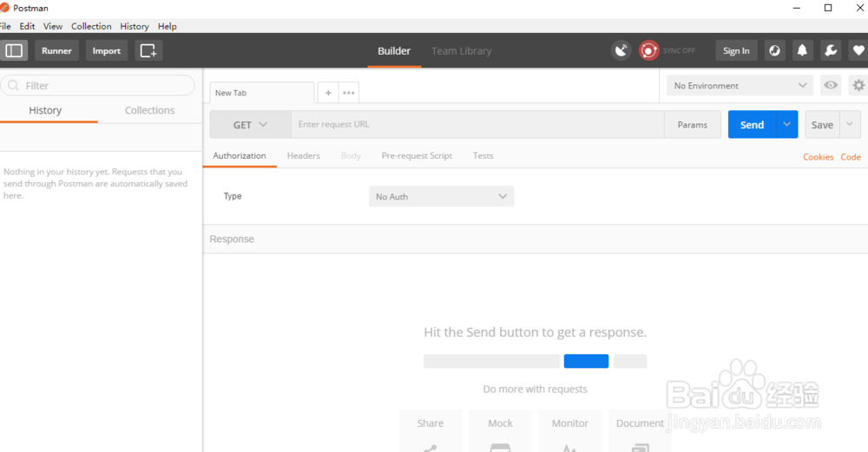Open the browse globe icon in header
868x452 pixels.
(774, 50)
